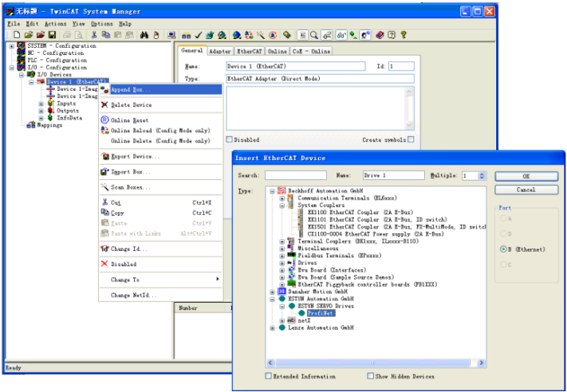Click the Copy toolbar icon
This screenshot has width=567, height=392.
point(105,35)
